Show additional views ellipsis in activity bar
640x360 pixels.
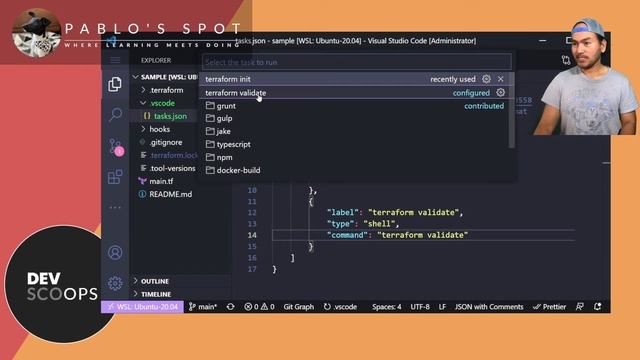[x=115, y=207]
